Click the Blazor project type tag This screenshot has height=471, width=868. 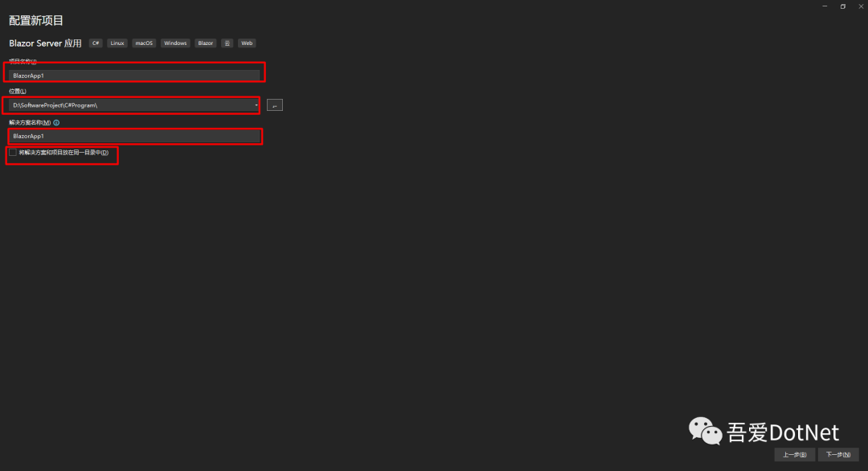pyautogui.click(x=206, y=43)
